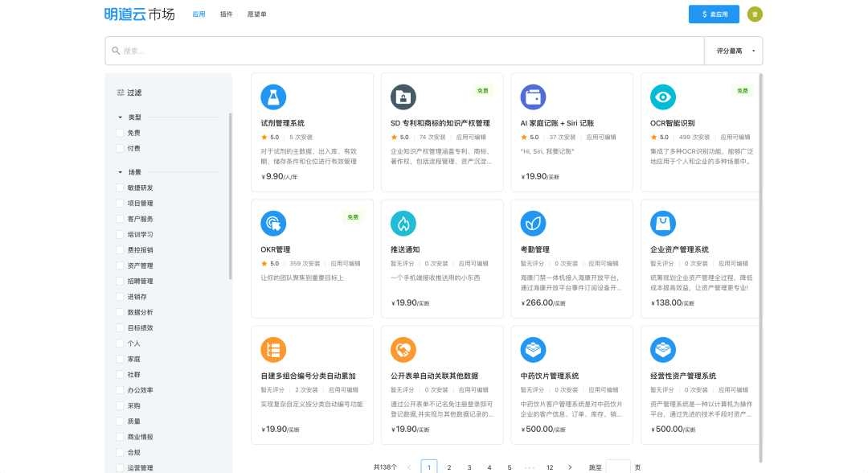The height and width of the screenshot is (473, 868).
Task: Click the 搜索 search input field
Action: click(x=404, y=51)
